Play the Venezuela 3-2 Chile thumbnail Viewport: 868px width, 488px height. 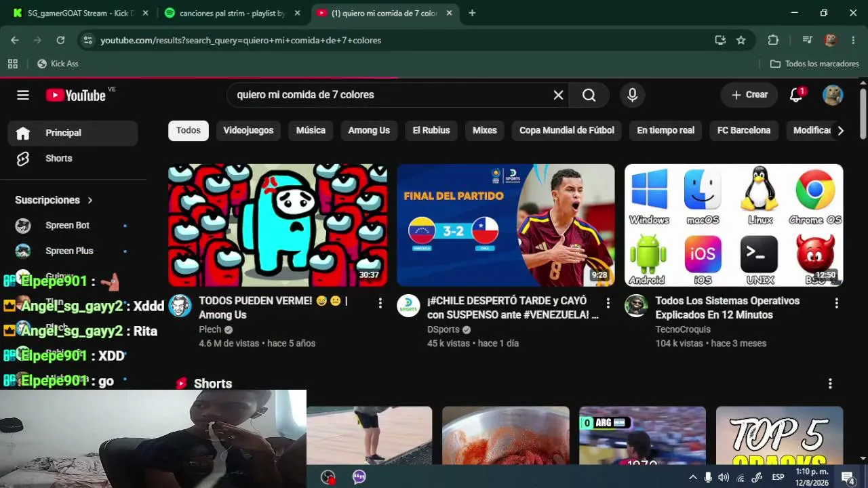[x=506, y=225]
